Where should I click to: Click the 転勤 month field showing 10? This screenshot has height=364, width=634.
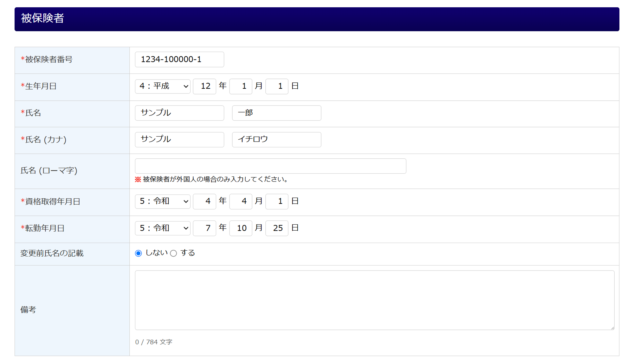(241, 228)
